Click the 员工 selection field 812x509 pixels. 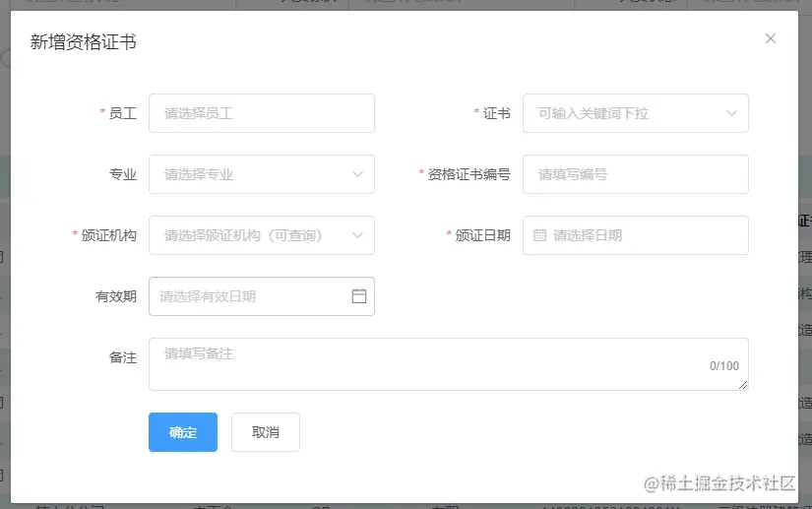tap(262, 113)
